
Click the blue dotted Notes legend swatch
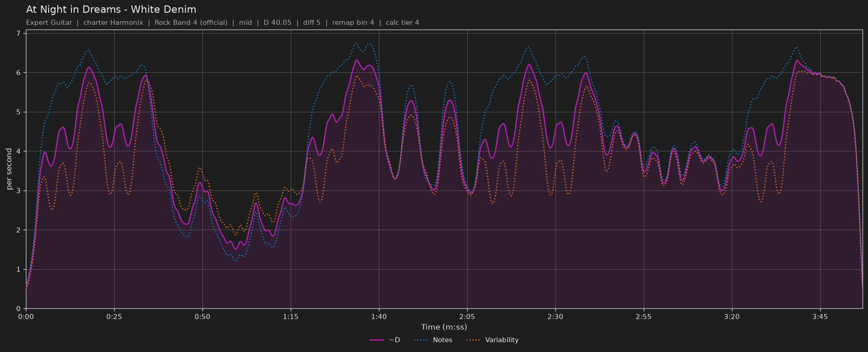point(421,340)
